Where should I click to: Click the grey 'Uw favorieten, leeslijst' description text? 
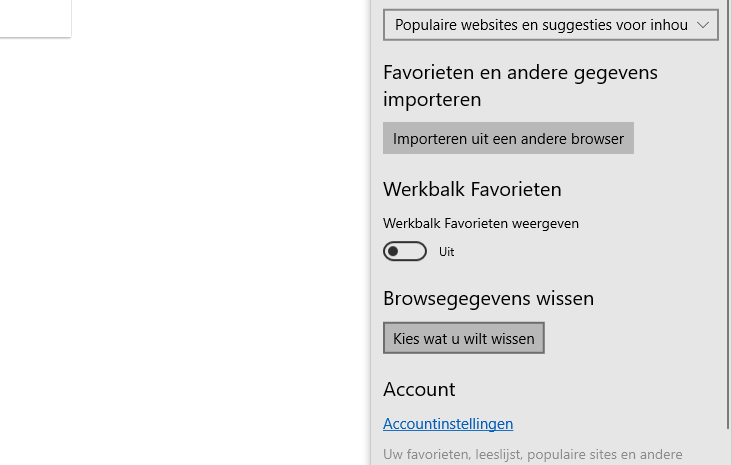tap(533, 454)
